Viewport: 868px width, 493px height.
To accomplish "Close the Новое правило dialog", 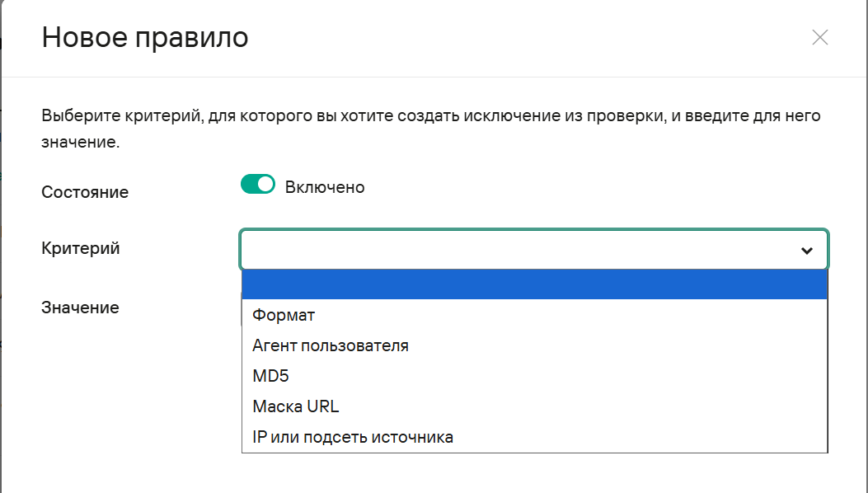I will coord(819,37).
